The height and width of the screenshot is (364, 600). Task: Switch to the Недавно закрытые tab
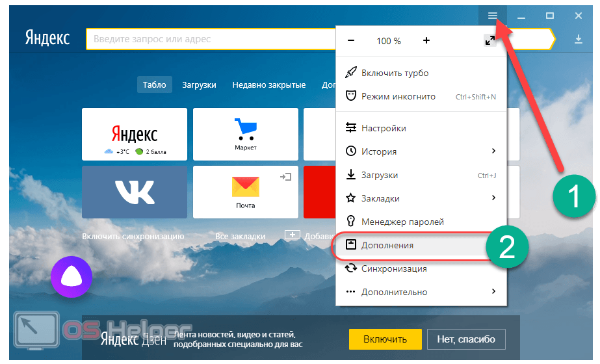[269, 84]
